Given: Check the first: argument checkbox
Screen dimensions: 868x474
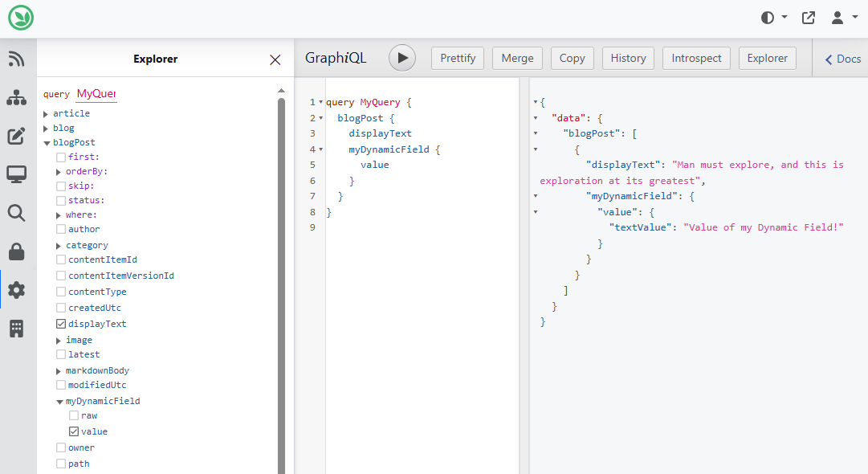Looking at the screenshot, I should coord(61,157).
